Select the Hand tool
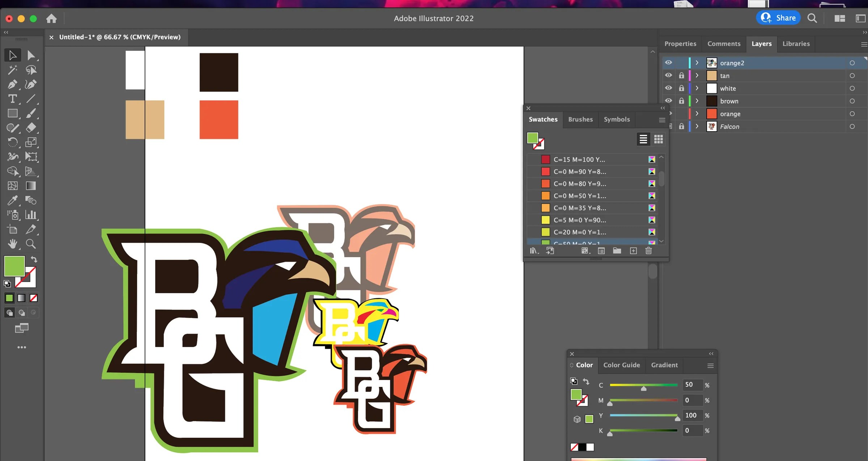Screen dimensions: 868x461 click(13, 244)
